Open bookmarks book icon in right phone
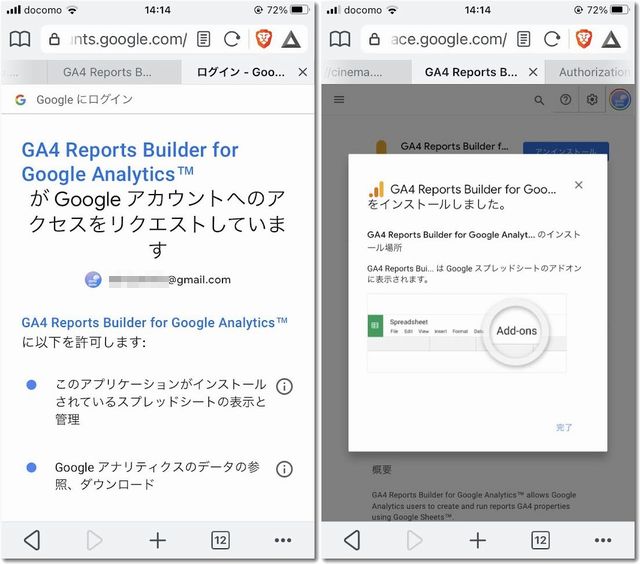The width and height of the screenshot is (640, 564). click(x=340, y=39)
